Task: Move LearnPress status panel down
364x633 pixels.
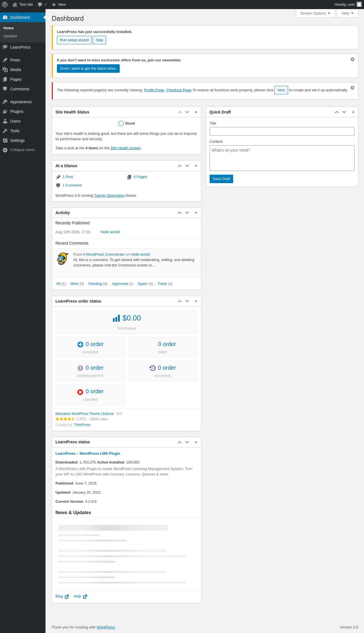Action: coord(187,442)
